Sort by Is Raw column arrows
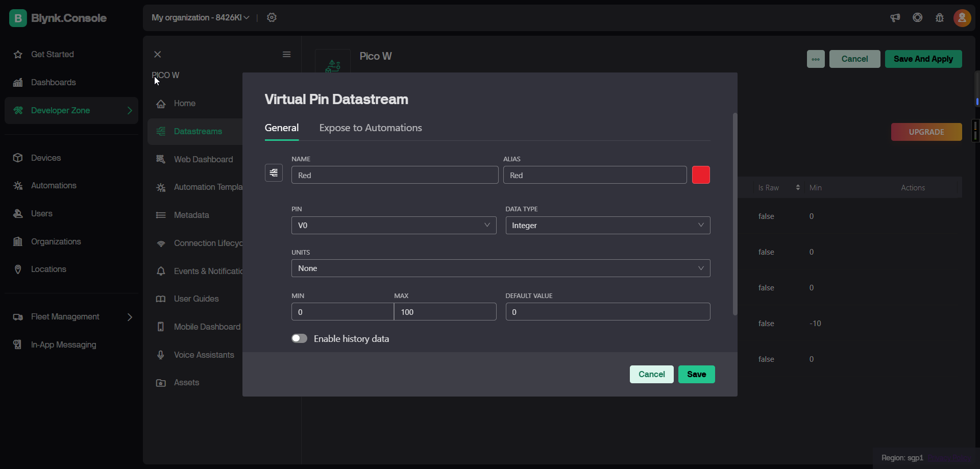The height and width of the screenshot is (469, 980). click(798, 188)
